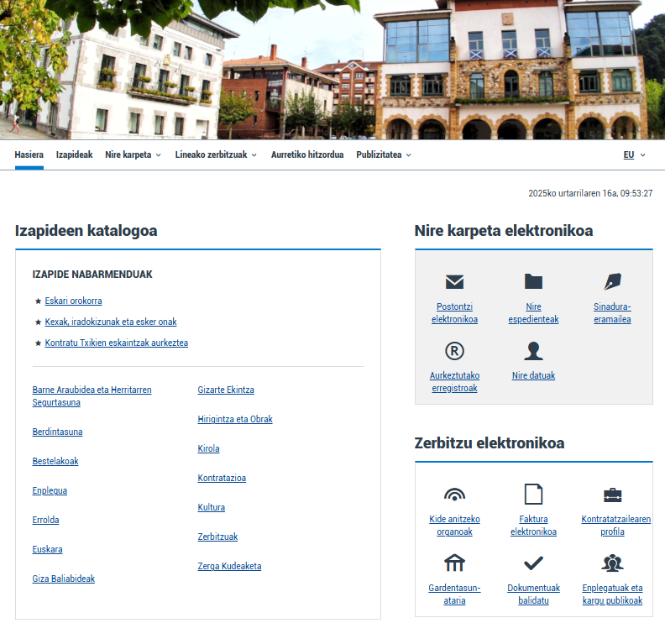The height and width of the screenshot is (644, 665).
Task: Click Enplegatuak eta kargu publikoak text link
Action: (x=612, y=594)
